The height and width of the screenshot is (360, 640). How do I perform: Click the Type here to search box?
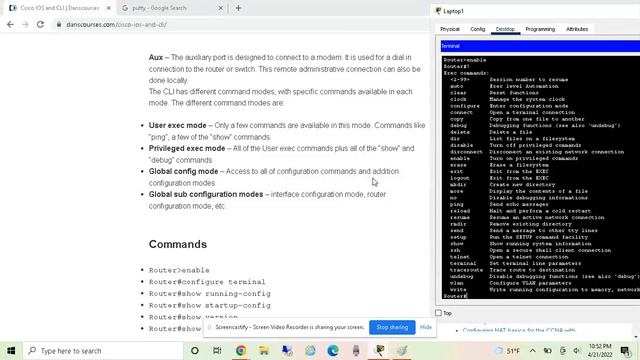[x=103, y=351]
